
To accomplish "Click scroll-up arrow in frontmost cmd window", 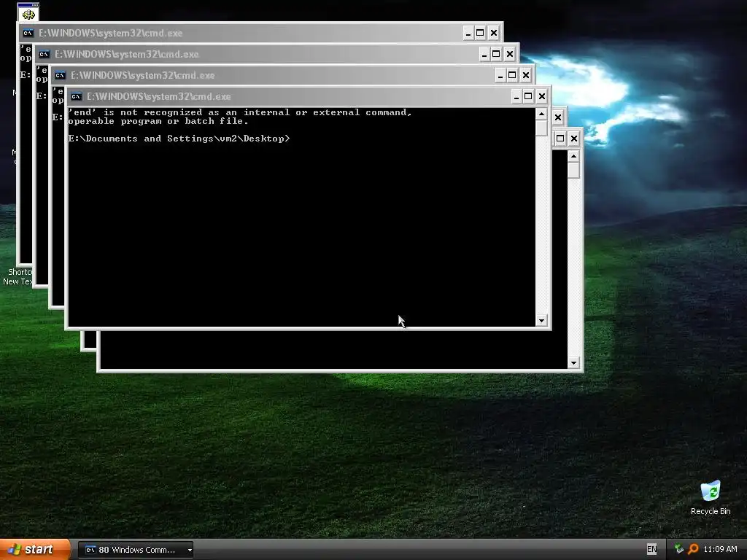I will coord(541,114).
